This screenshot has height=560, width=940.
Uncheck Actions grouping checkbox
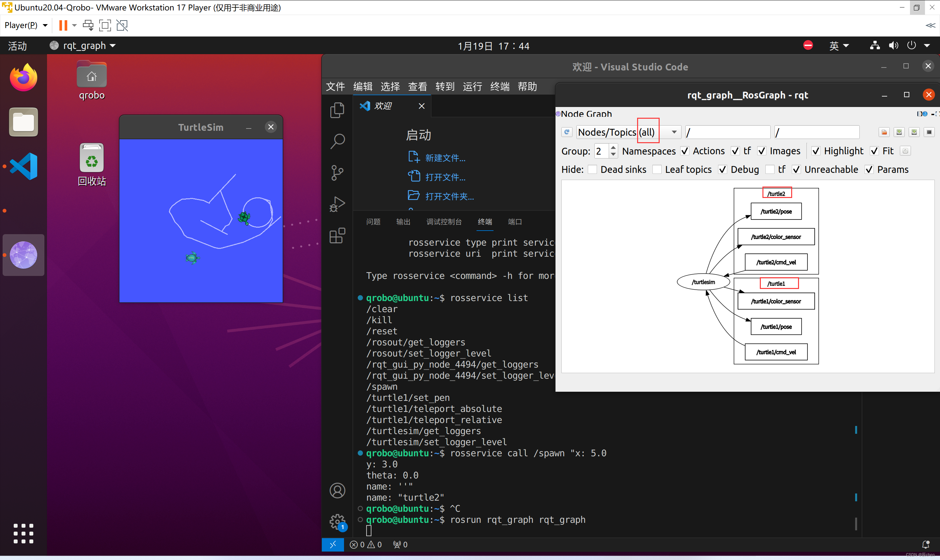coord(685,151)
